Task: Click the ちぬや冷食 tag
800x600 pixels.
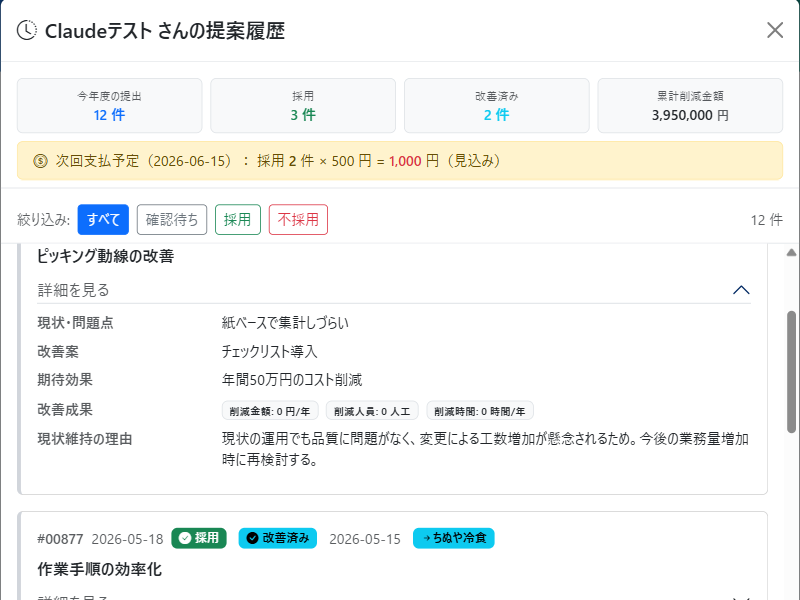Action: click(x=454, y=538)
